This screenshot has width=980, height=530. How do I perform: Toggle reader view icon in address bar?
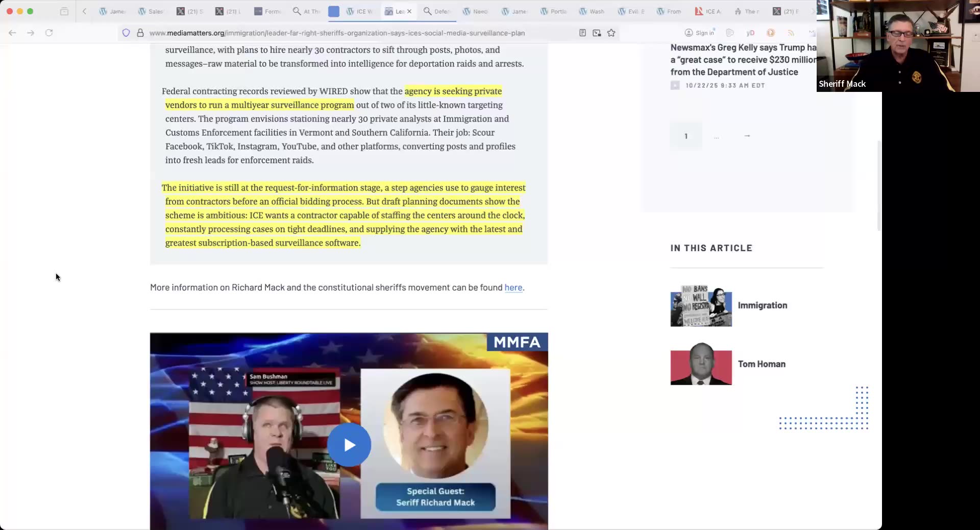point(582,33)
